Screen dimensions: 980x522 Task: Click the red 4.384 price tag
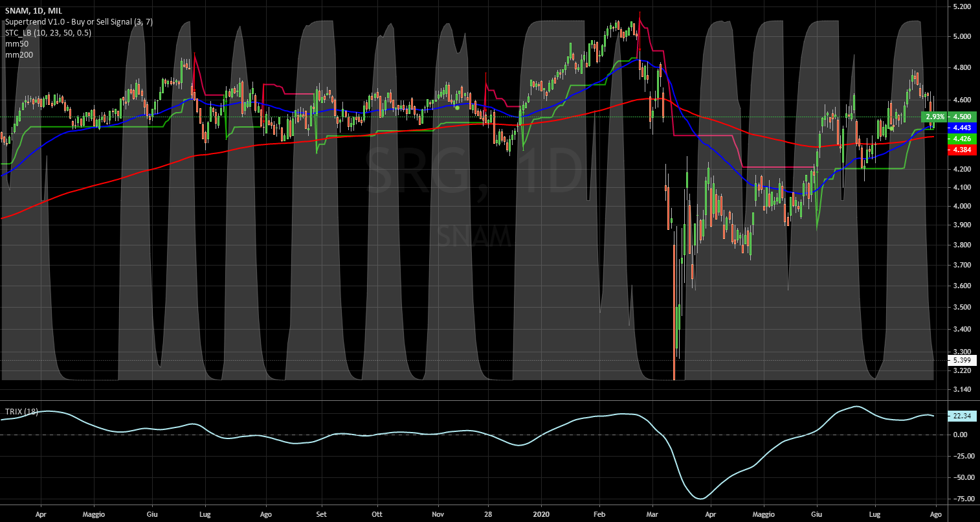pyautogui.click(x=961, y=150)
